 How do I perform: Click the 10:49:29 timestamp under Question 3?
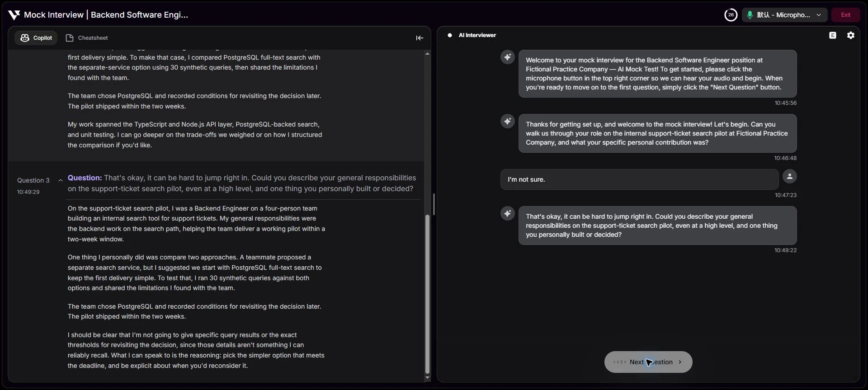tap(28, 192)
